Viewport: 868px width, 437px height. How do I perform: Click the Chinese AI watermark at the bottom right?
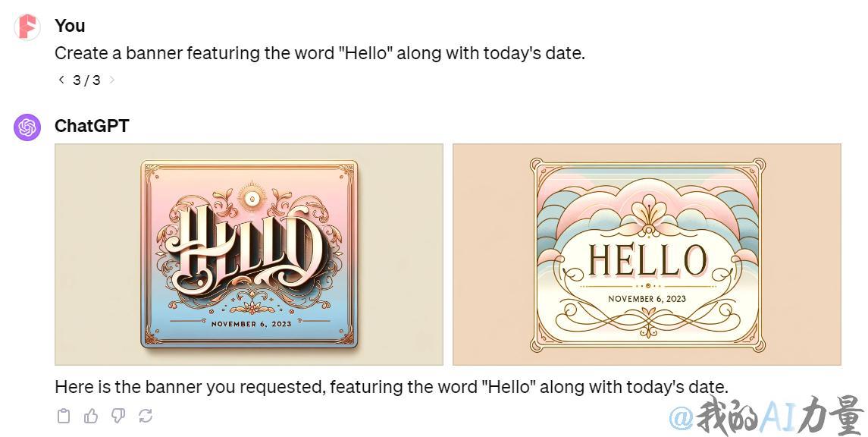(x=766, y=416)
